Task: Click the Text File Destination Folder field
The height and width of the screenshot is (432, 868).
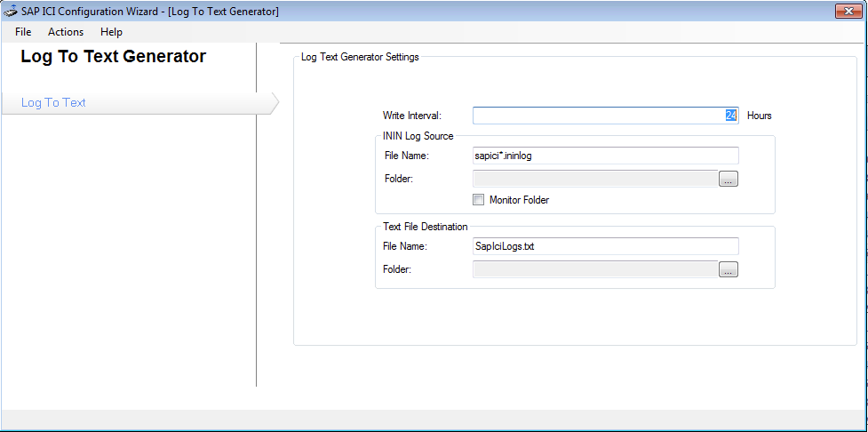Action: [594, 269]
